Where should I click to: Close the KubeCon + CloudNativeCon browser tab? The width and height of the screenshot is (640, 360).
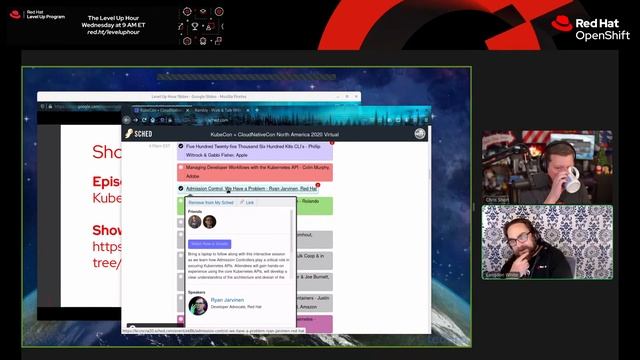click(187, 110)
